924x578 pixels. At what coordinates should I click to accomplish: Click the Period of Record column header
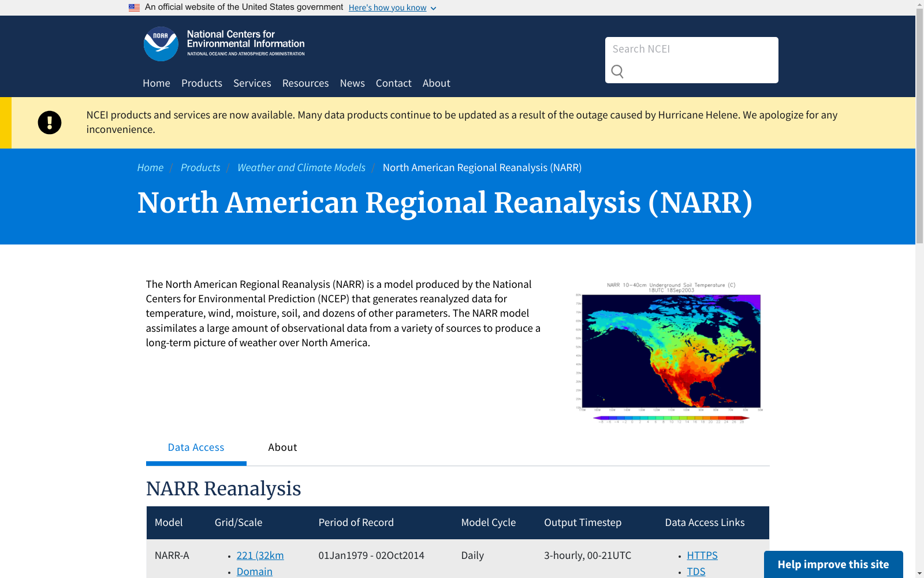pyautogui.click(x=356, y=523)
